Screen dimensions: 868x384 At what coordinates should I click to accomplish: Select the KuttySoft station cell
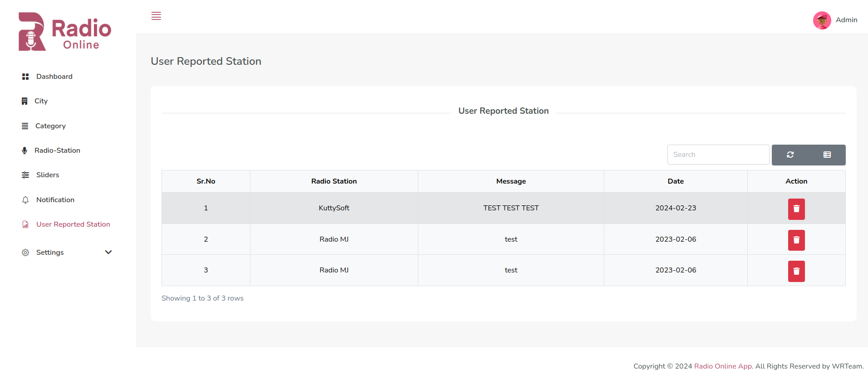coord(334,208)
